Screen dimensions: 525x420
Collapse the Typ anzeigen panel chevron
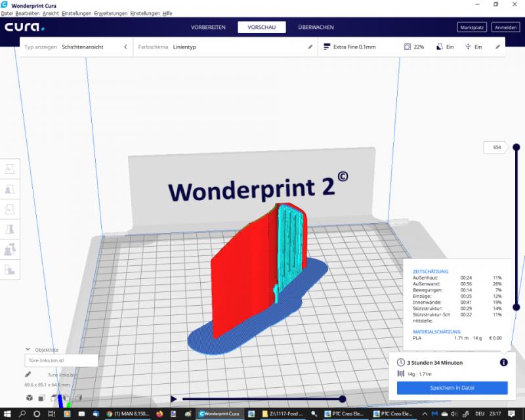point(125,47)
